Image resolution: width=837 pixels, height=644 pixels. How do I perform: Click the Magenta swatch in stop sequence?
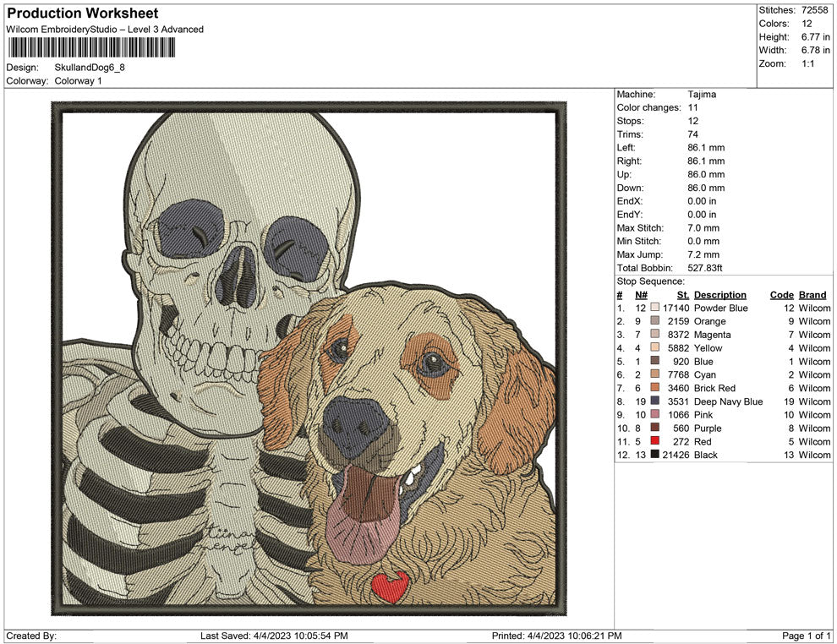tap(654, 335)
